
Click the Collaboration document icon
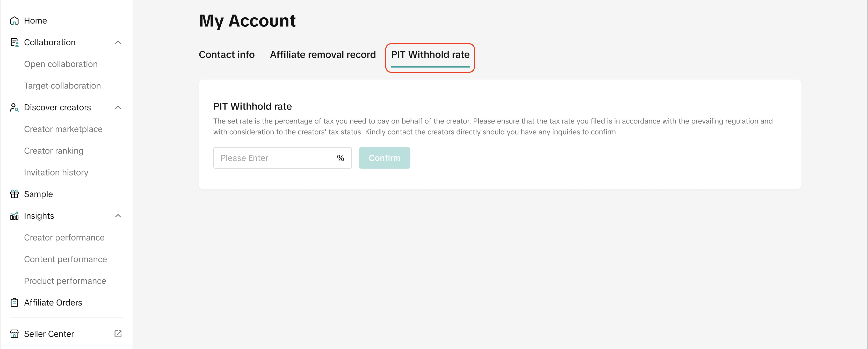tap(14, 42)
